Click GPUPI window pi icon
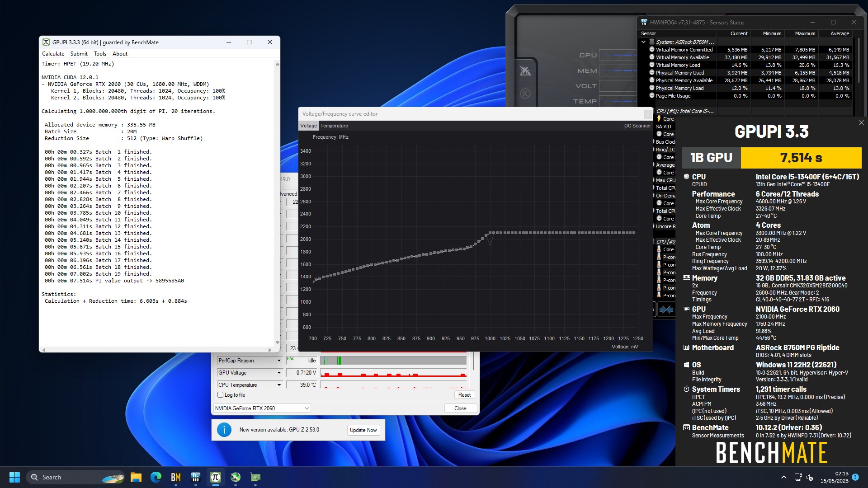The height and width of the screenshot is (488, 868). click(46, 42)
